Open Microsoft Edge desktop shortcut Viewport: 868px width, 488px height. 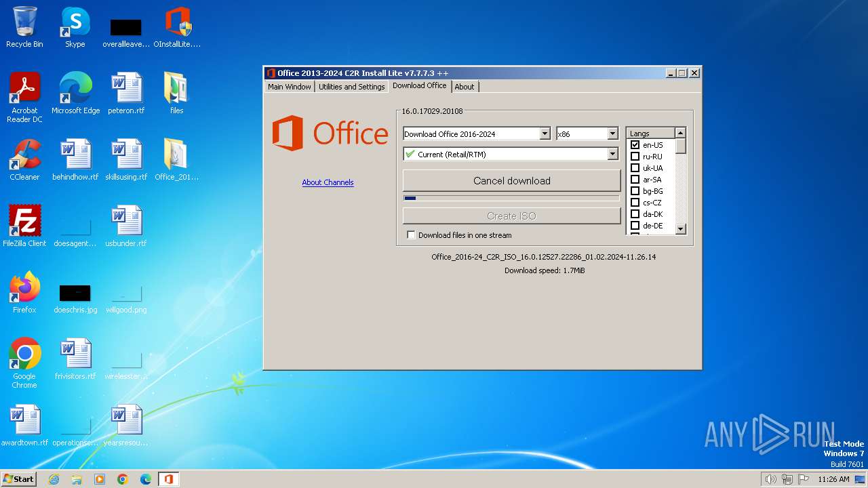click(75, 94)
